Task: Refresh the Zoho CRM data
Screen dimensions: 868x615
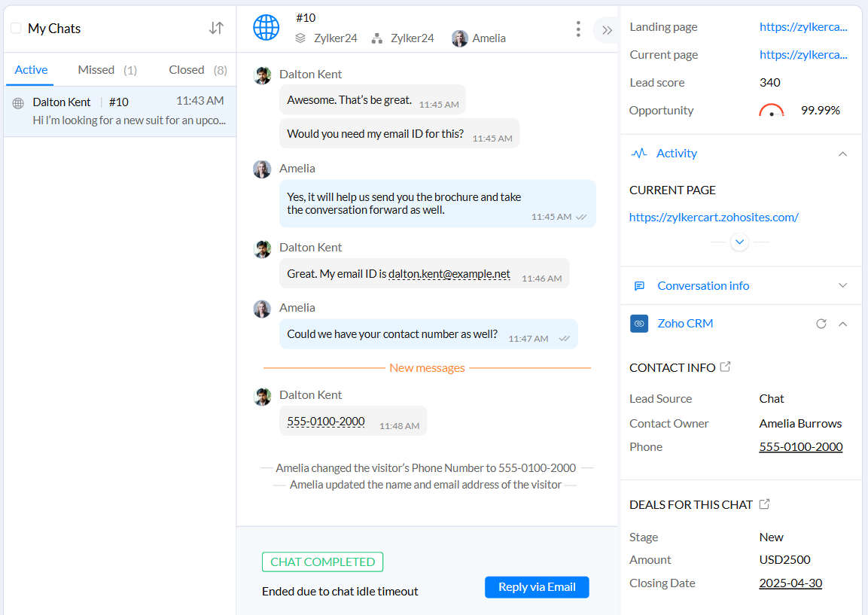Action: tap(821, 323)
